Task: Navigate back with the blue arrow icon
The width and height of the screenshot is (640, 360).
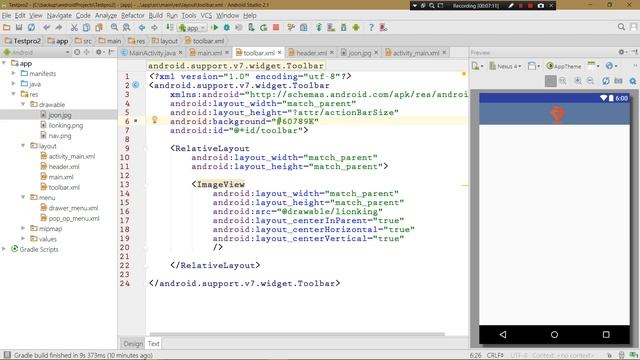Action: point(142,28)
